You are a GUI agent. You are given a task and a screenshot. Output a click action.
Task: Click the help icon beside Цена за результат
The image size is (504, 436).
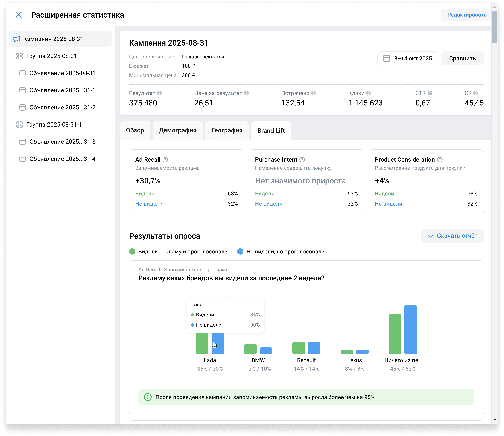coord(246,93)
